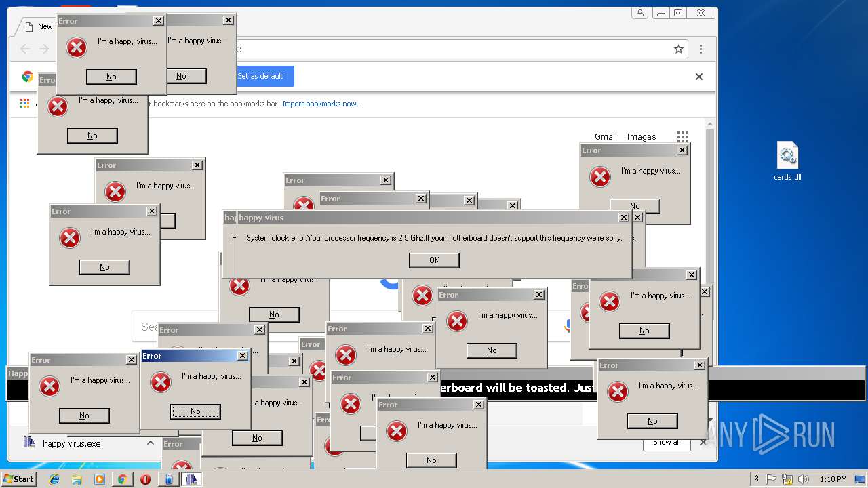Open the Start menu

(x=18, y=479)
